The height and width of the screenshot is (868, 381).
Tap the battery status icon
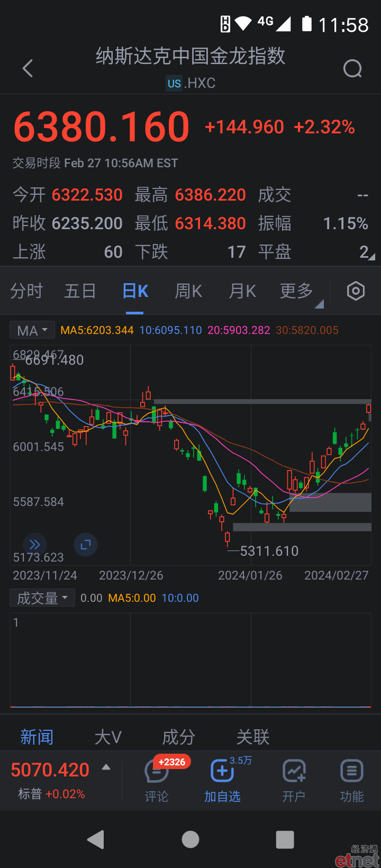[307, 24]
